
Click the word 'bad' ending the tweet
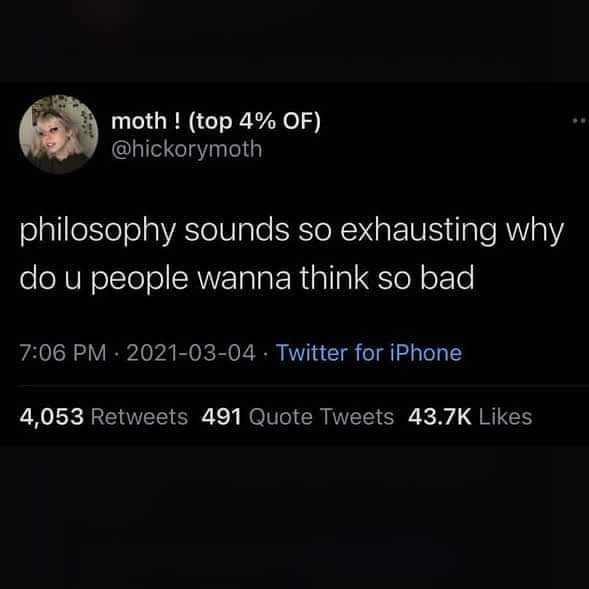pos(447,278)
